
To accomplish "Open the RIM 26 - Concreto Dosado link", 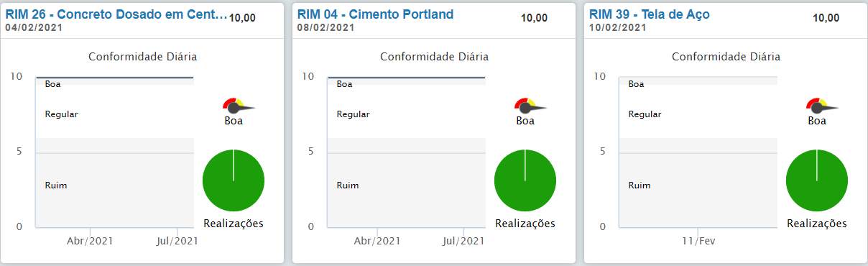I will [116, 14].
